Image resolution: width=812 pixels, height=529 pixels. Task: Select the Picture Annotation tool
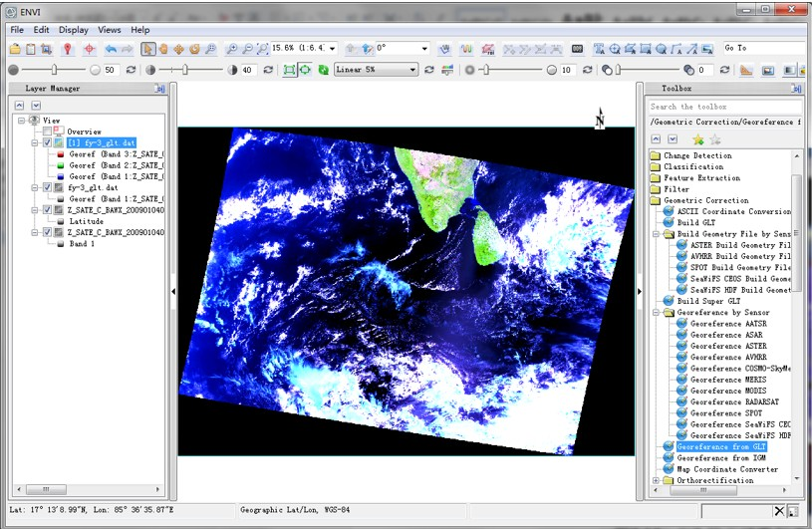[x=707, y=49]
